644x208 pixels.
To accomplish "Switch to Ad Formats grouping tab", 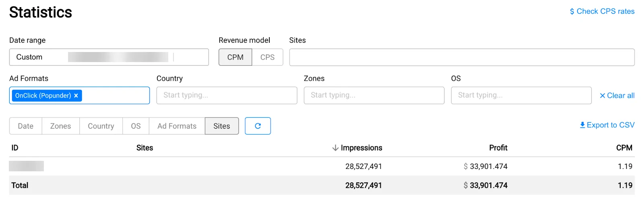I will point(177,126).
